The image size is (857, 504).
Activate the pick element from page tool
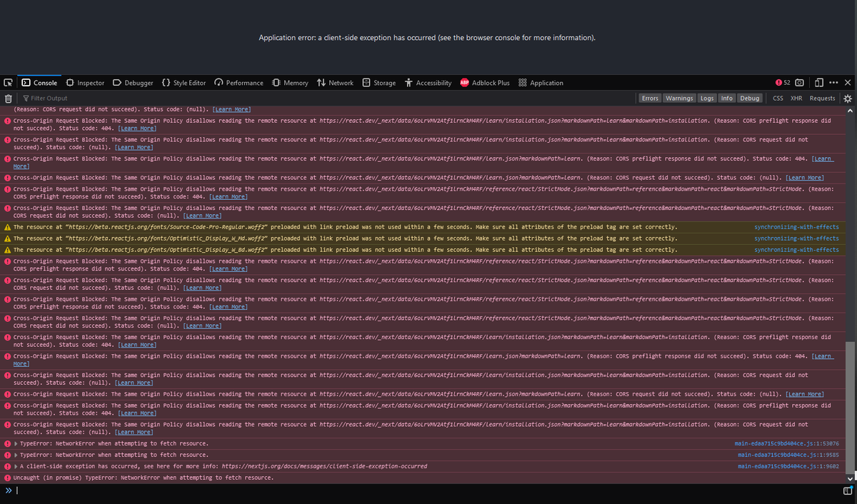point(8,83)
